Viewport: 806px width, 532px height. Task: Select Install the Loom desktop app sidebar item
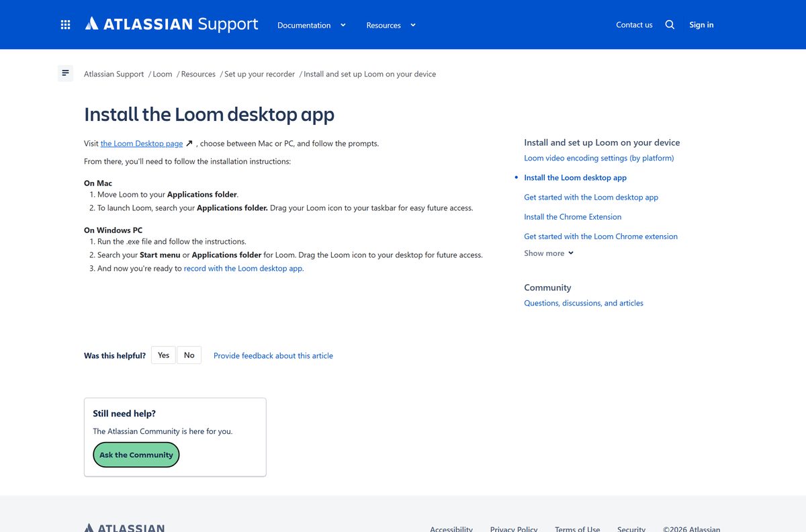pos(575,177)
